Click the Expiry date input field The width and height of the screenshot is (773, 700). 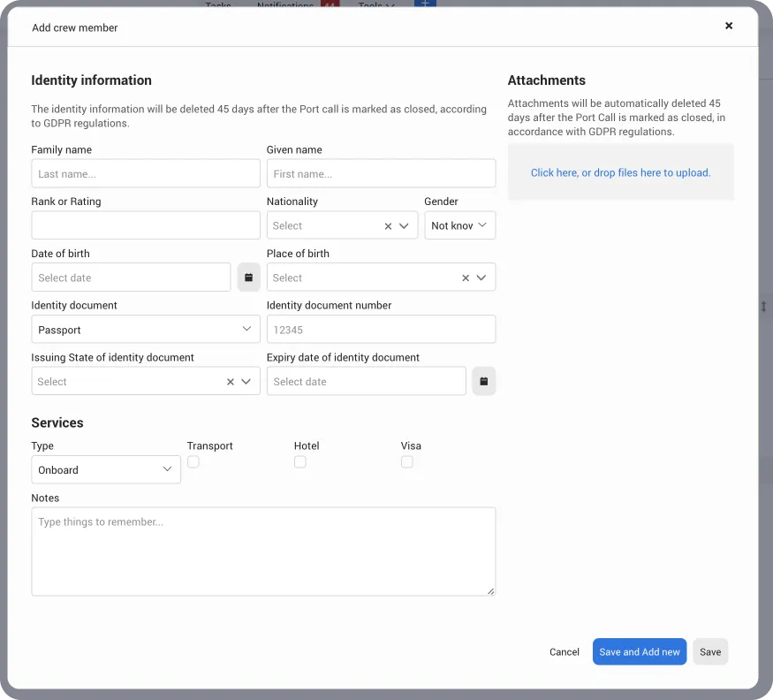(x=367, y=381)
